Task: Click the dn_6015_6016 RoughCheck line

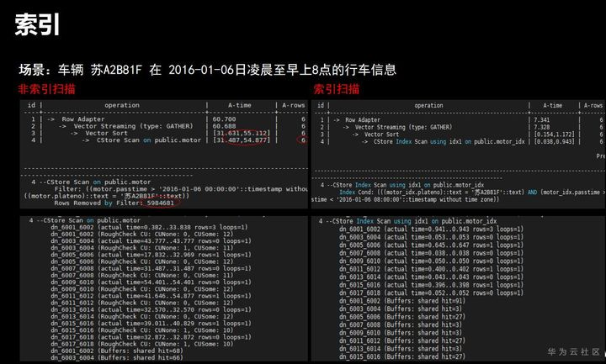Action: point(142,330)
